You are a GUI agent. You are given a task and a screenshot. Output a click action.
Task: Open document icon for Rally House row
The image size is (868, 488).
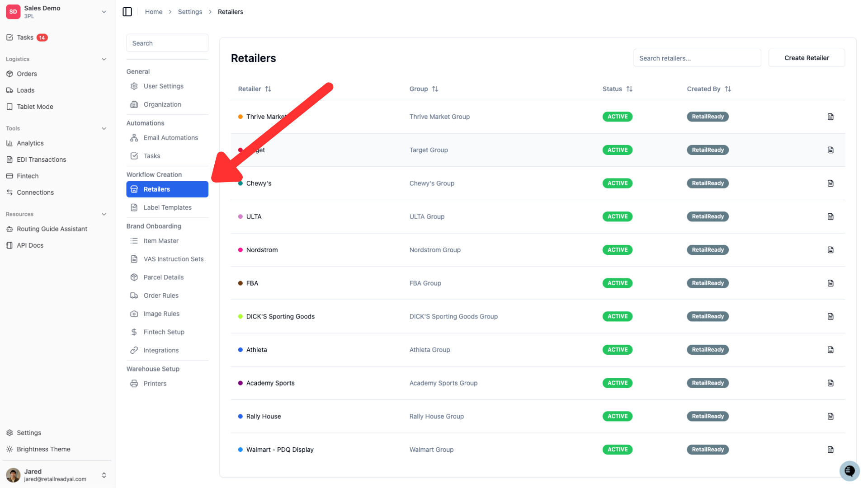(x=830, y=416)
